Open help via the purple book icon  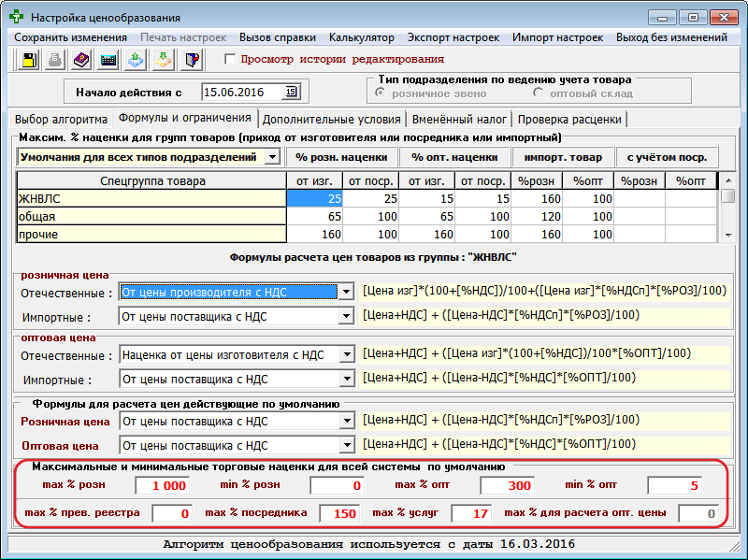[81, 60]
